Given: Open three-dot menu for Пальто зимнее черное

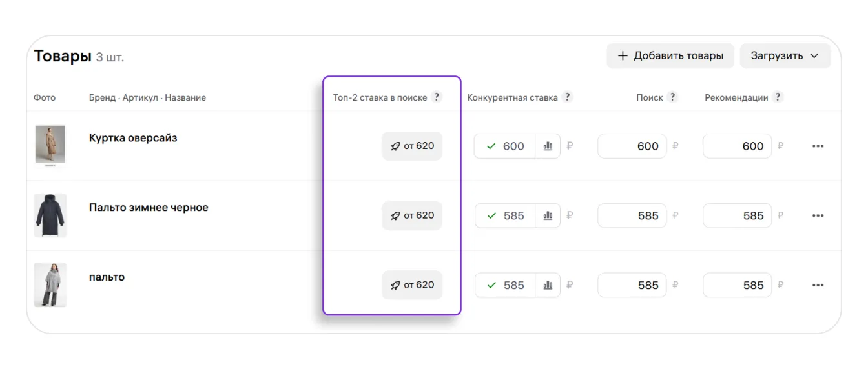Looking at the screenshot, I should 818,216.
